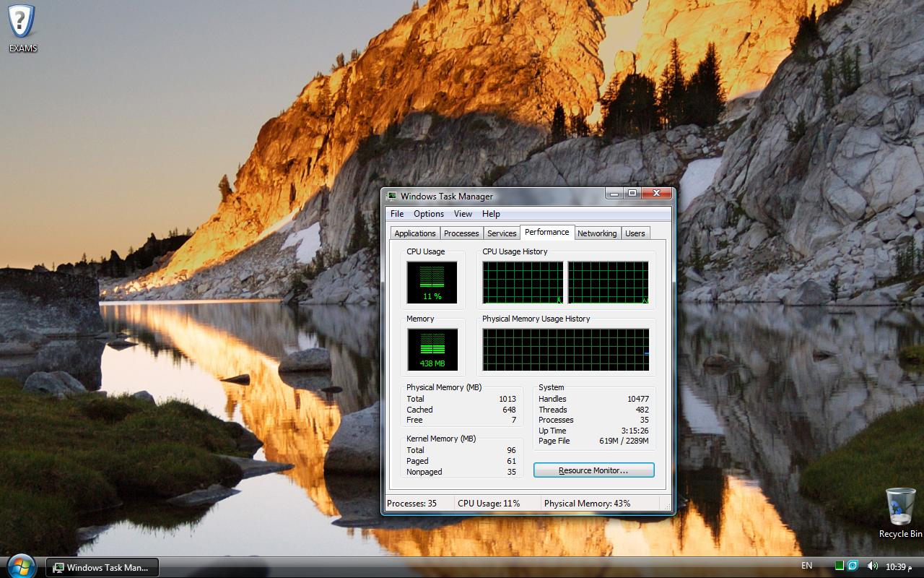Click status bar text "Processes: 35"
924x578 pixels.
(411, 504)
